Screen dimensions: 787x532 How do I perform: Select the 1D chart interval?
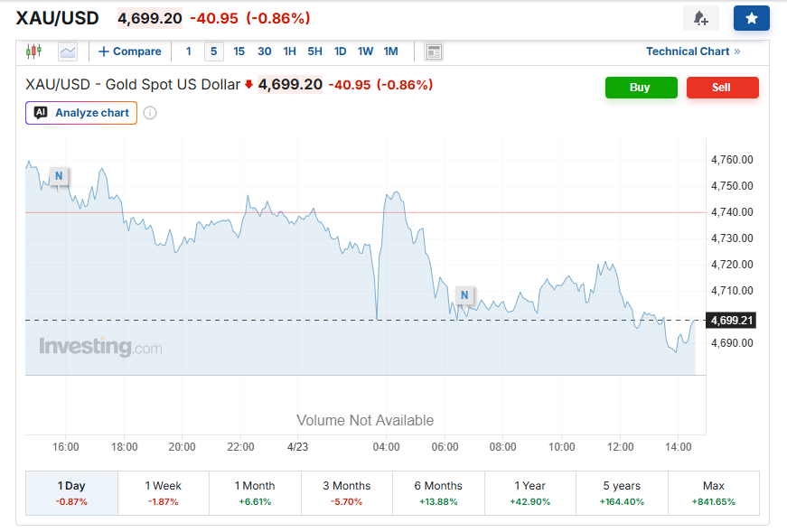340,51
